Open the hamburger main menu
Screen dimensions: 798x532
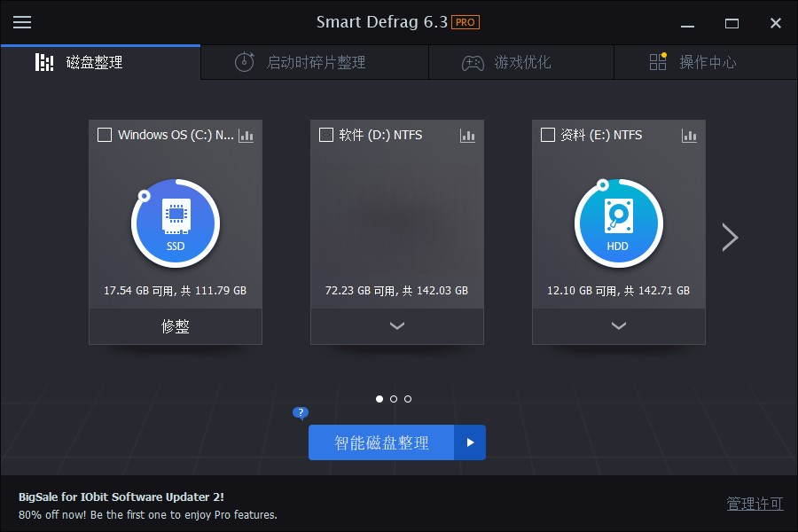(x=22, y=22)
